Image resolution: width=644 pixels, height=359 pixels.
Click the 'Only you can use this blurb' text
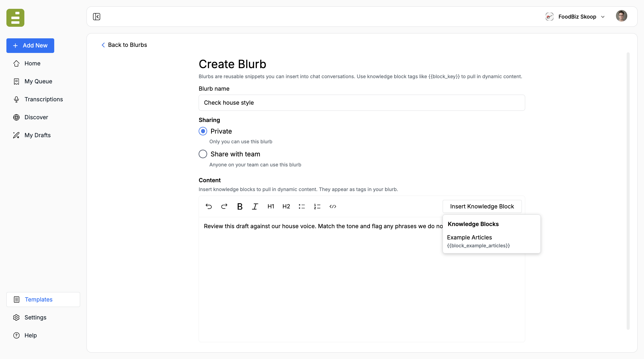click(241, 141)
